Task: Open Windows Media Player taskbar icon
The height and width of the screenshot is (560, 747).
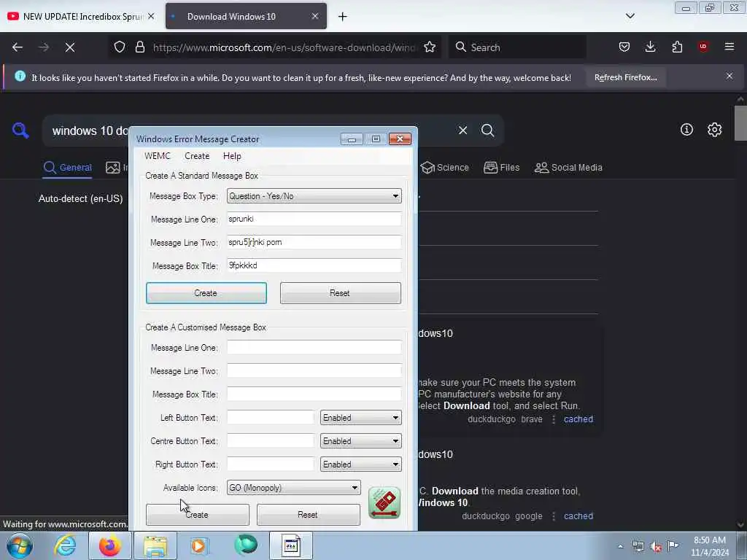Action: pyautogui.click(x=198, y=545)
